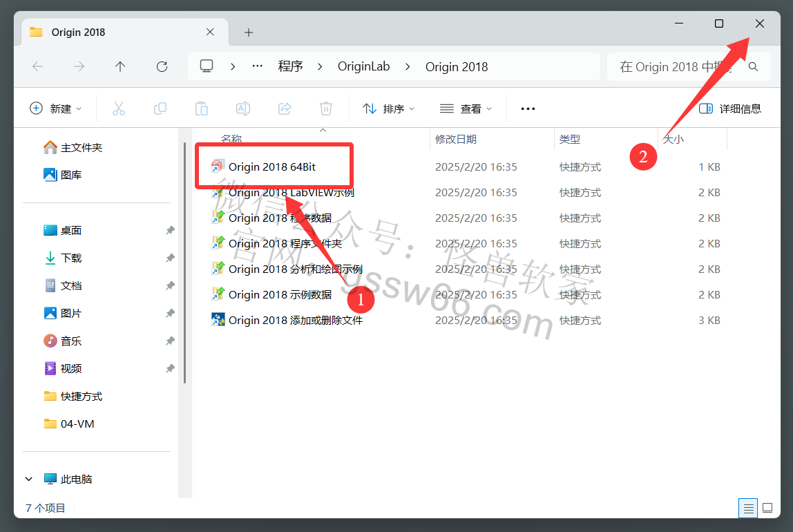Go to OriginLab breadcrumb folder

point(363,67)
